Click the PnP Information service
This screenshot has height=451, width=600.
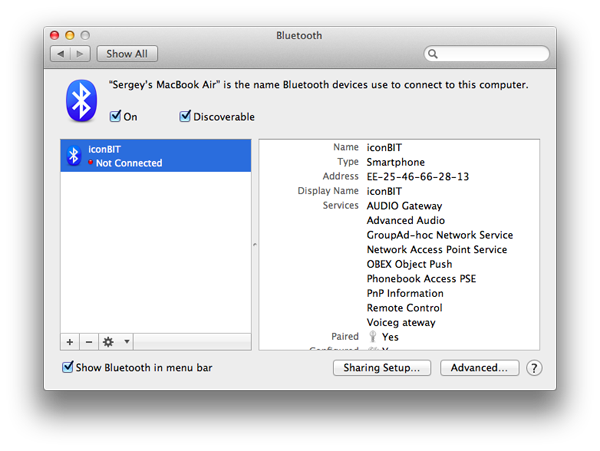tap(405, 293)
